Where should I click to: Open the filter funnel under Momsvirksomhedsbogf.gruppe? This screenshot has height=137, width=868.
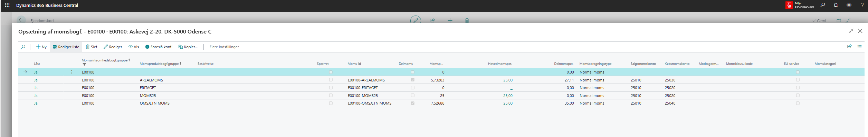[x=84, y=64]
